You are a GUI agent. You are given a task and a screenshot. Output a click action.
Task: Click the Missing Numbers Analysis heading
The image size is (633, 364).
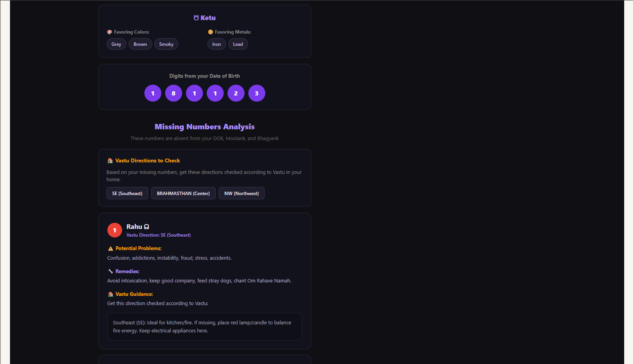click(x=205, y=126)
